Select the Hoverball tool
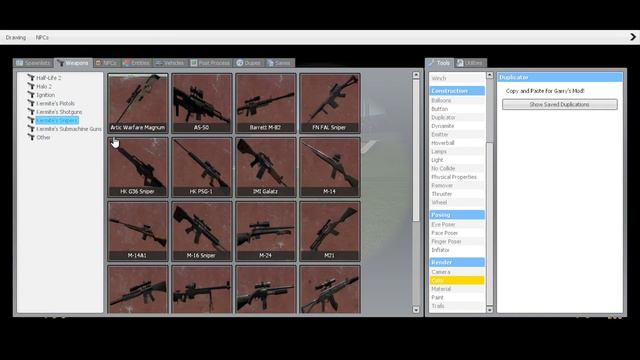This screenshot has height=360, width=640. coord(457,143)
